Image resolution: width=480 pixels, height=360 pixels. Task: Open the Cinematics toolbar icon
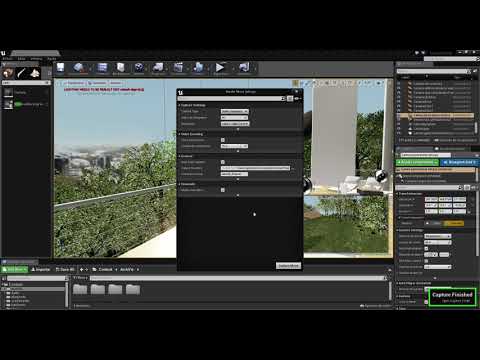point(178,68)
